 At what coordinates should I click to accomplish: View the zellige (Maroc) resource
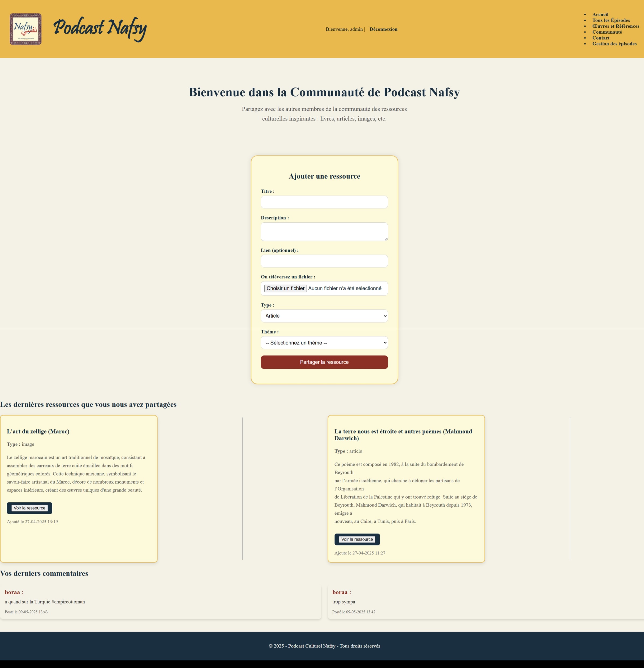[x=29, y=508]
